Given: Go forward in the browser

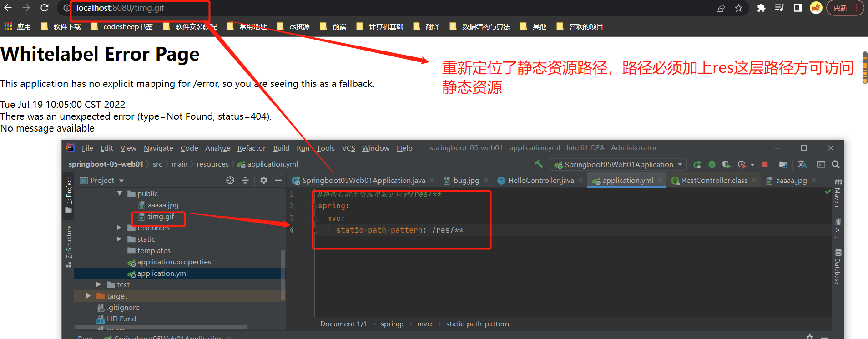Looking at the screenshot, I should click(26, 8).
